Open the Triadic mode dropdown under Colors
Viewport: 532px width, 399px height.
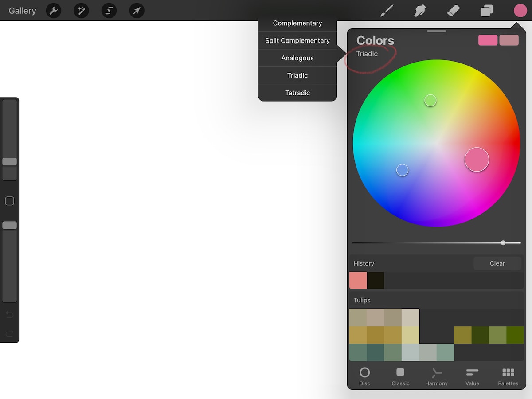point(367,54)
